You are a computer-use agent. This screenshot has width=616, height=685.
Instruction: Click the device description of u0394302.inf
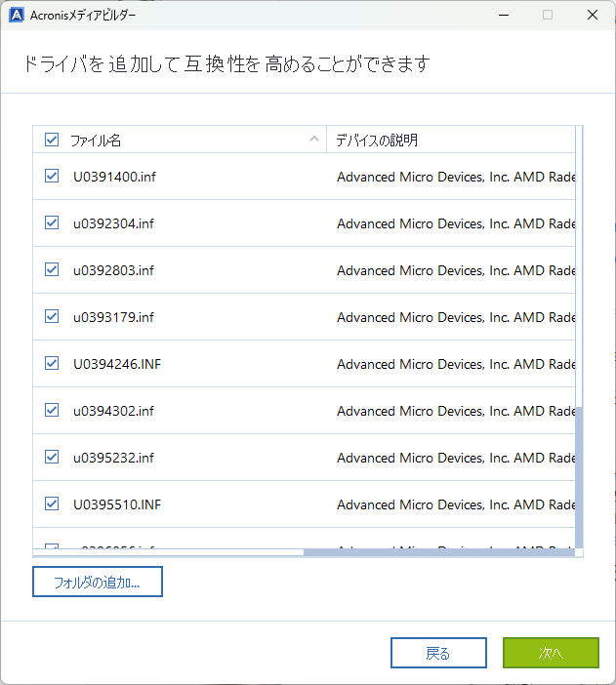coord(456,411)
